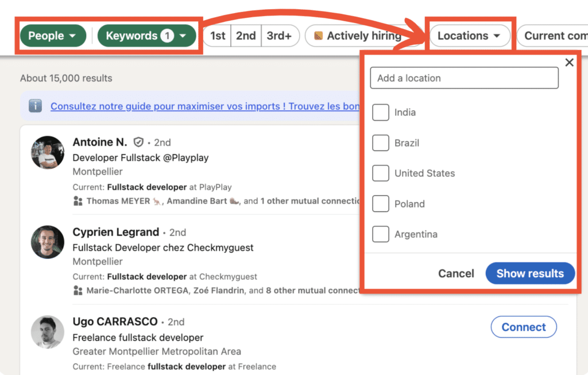Click the Show results button
588x375 pixels.
pyautogui.click(x=529, y=273)
